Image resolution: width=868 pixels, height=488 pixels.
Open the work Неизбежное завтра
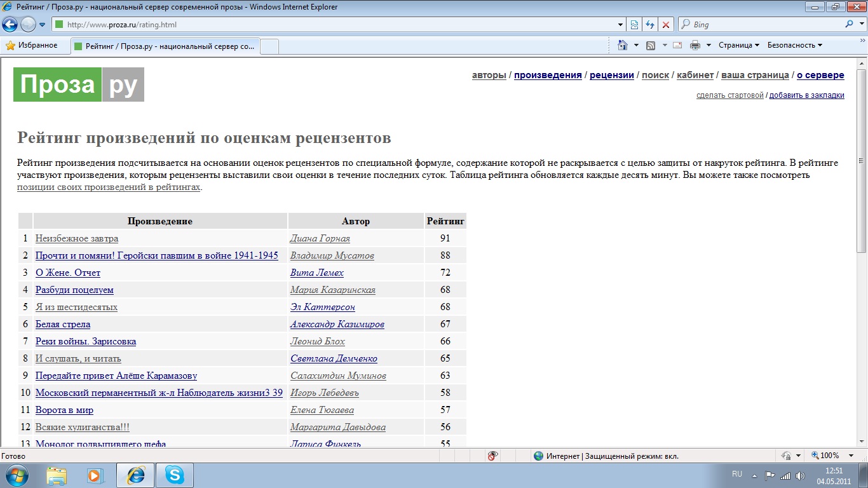click(x=77, y=238)
